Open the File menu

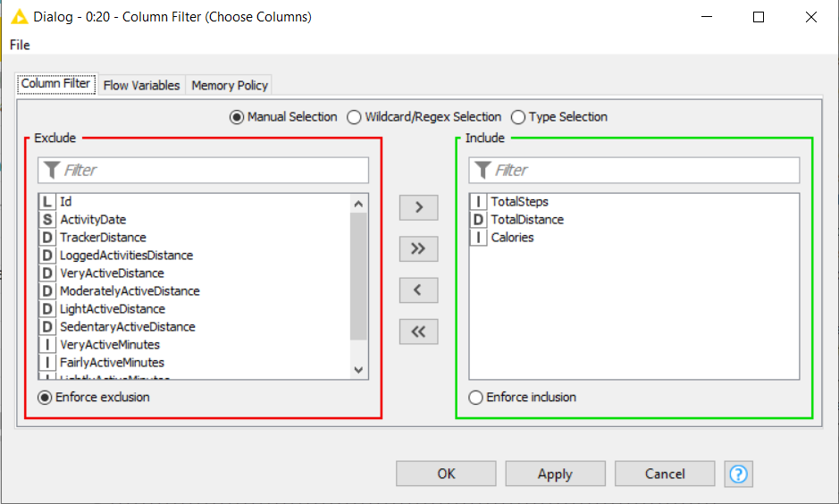pyautogui.click(x=20, y=45)
